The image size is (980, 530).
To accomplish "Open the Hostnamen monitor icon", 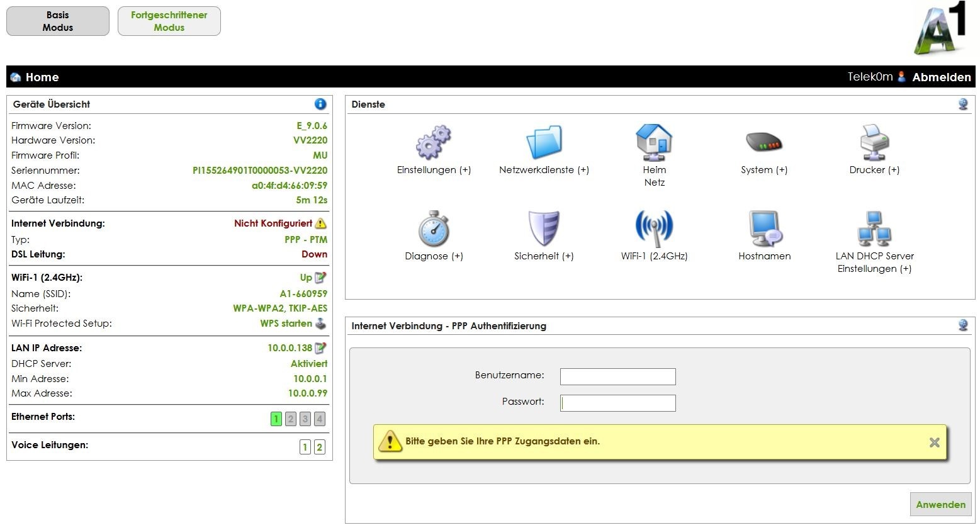I will click(x=764, y=228).
